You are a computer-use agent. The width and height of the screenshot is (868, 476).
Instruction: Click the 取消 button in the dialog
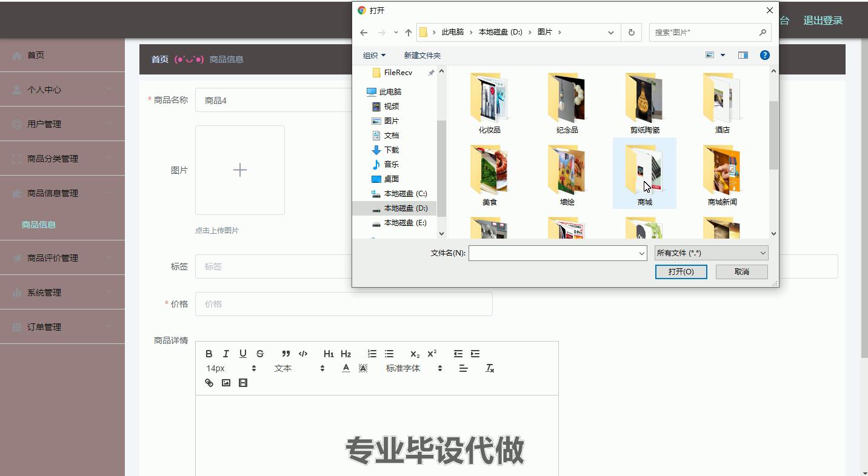click(x=741, y=272)
